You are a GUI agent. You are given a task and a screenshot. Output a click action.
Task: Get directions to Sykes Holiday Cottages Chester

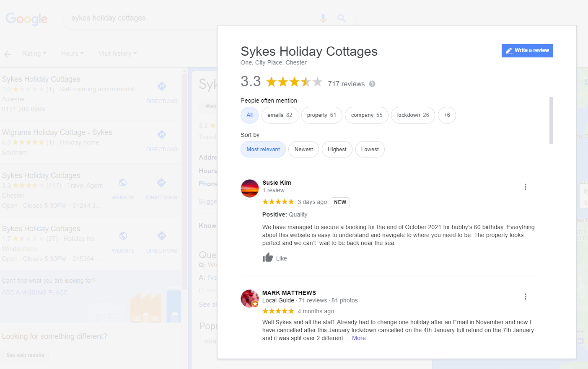[162, 189]
